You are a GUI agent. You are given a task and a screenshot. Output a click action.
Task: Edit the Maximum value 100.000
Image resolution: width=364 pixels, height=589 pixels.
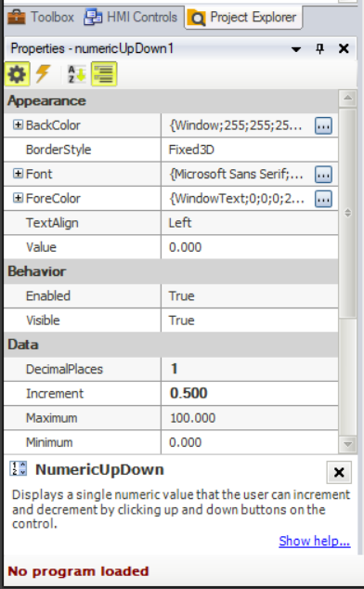click(250, 418)
